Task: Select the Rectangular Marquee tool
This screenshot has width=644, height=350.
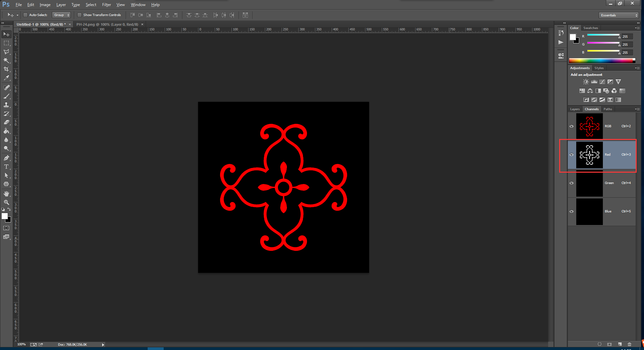Action: 6,43
